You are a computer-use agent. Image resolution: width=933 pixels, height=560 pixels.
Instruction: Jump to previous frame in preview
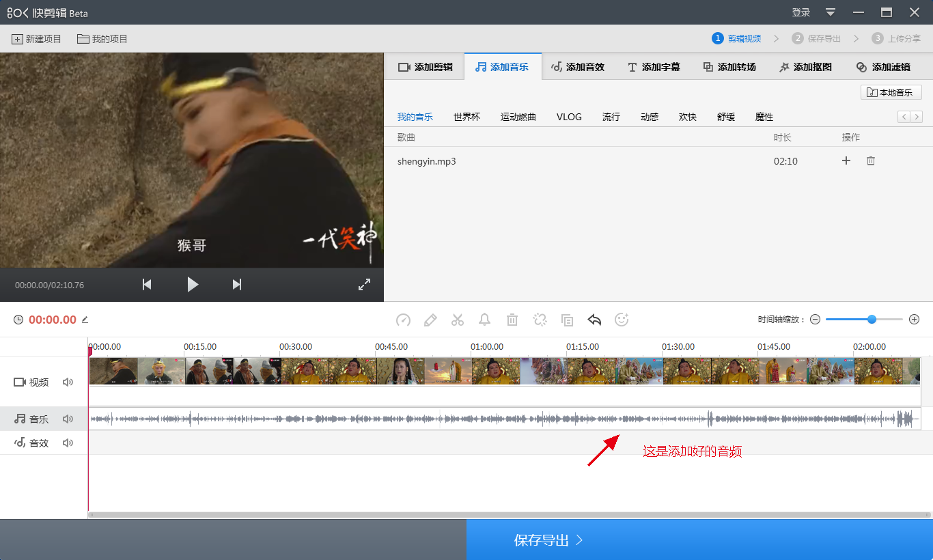(147, 285)
